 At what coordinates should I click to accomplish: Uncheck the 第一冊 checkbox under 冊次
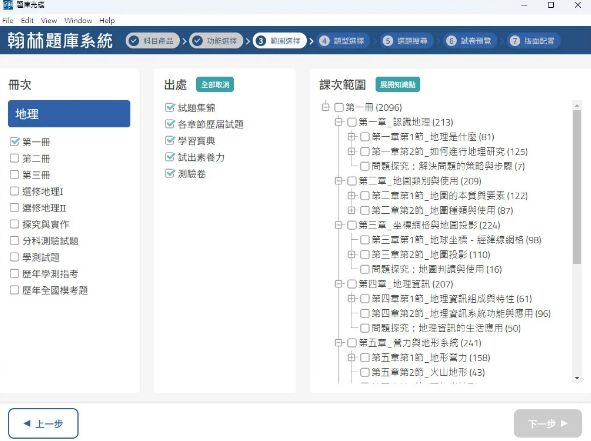tap(14, 142)
